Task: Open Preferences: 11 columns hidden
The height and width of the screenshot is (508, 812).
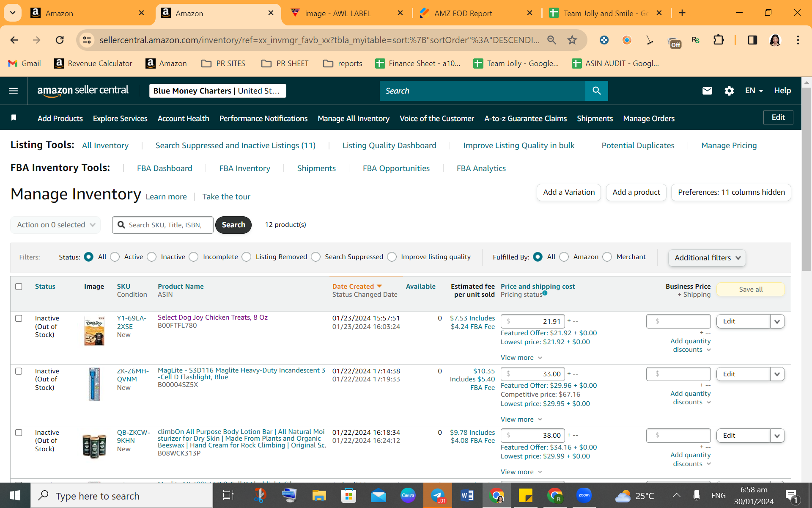Action: pyautogui.click(x=731, y=192)
